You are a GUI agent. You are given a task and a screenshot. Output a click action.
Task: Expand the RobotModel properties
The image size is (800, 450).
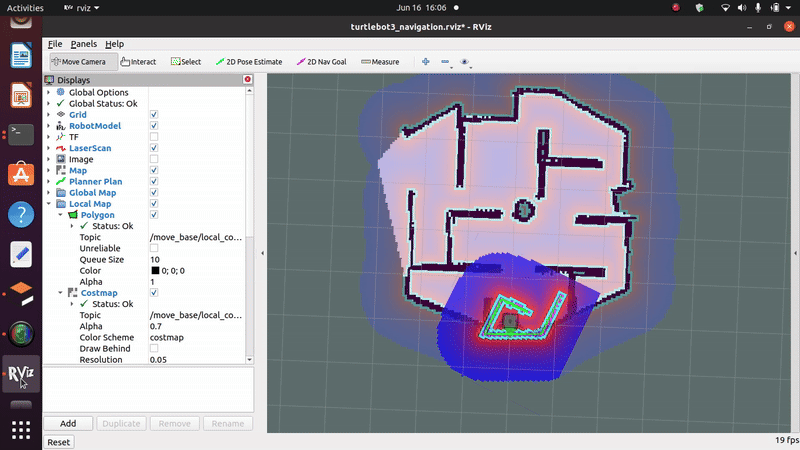click(x=48, y=126)
